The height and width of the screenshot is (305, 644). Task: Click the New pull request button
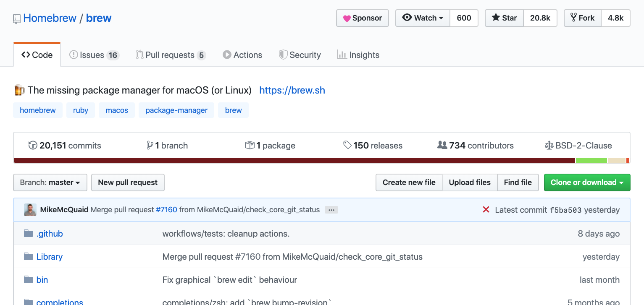128,182
